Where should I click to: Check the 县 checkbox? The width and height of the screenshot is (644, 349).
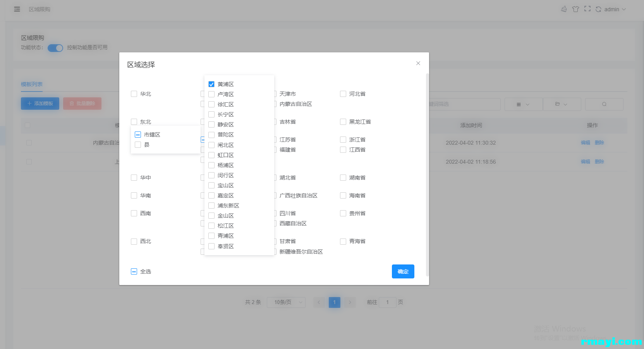tap(138, 145)
